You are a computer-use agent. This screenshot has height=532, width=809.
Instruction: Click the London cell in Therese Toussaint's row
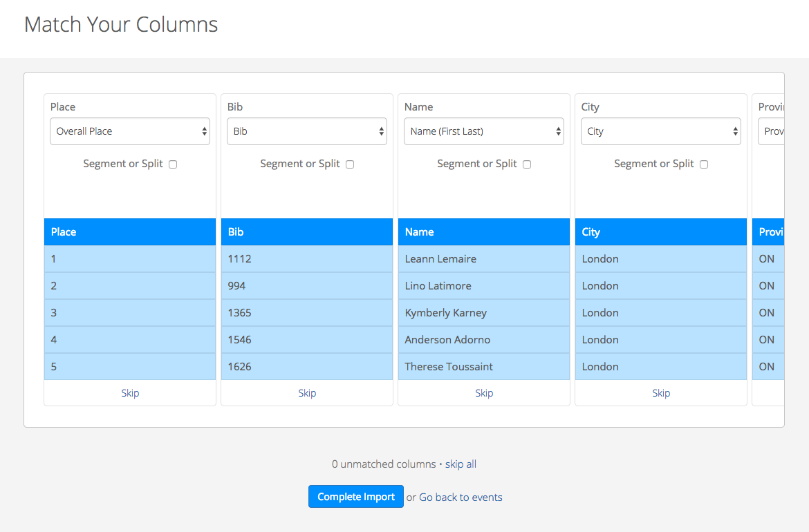point(661,366)
